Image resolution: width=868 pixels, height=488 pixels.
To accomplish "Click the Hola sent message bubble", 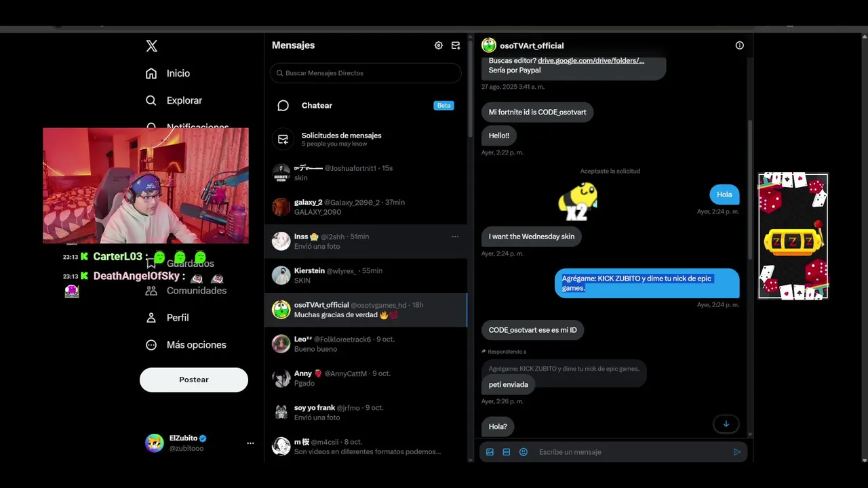I will click(x=724, y=195).
